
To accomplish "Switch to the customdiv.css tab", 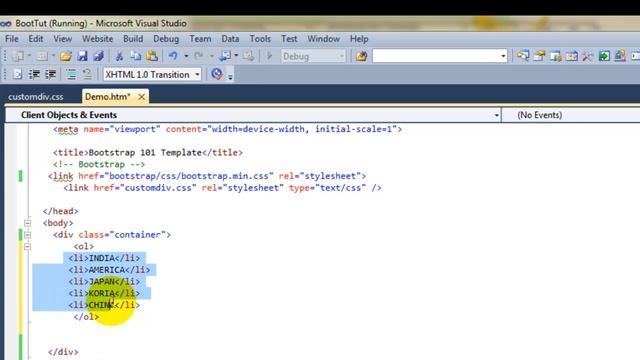I will click(36, 97).
